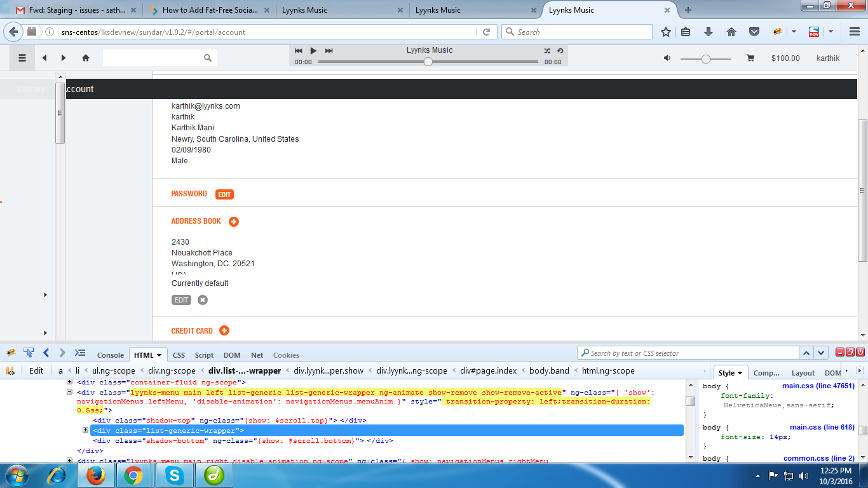Switch to the Firebug Script panel
This screenshot has height=488, width=868.
click(x=204, y=355)
